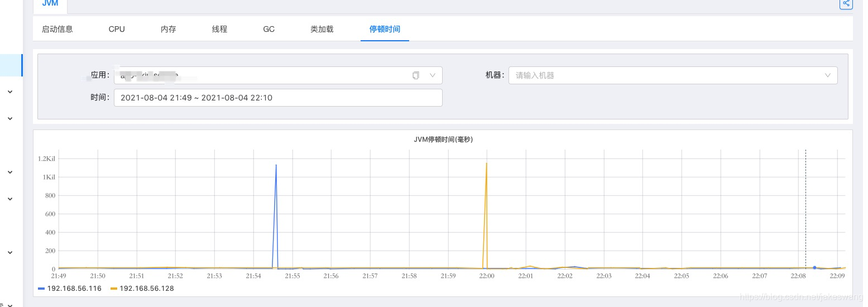Viewport: 868px width, 307px height.
Task: Click the orange spike peak at 22:00
Action: (x=487, y=164)
